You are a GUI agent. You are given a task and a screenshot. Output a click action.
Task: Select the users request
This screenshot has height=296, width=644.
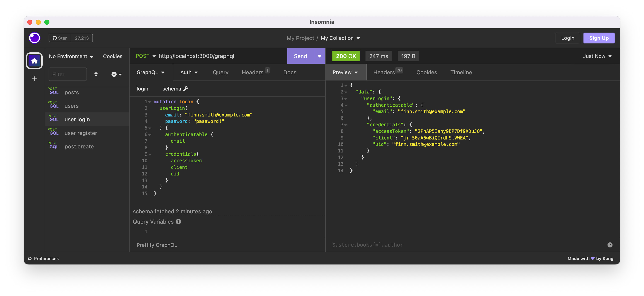(x=87, y=106)
